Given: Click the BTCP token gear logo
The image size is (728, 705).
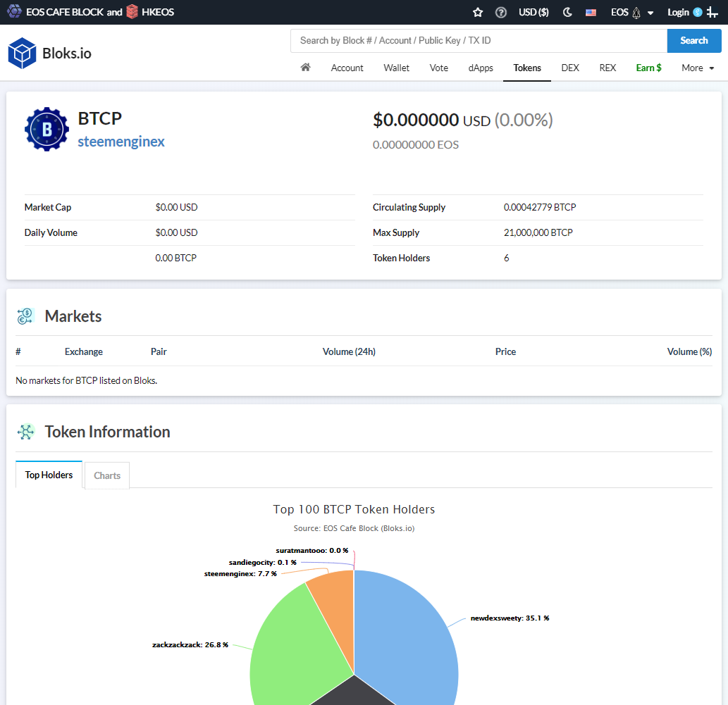Looking at the screenshot, I should (47, 130).
